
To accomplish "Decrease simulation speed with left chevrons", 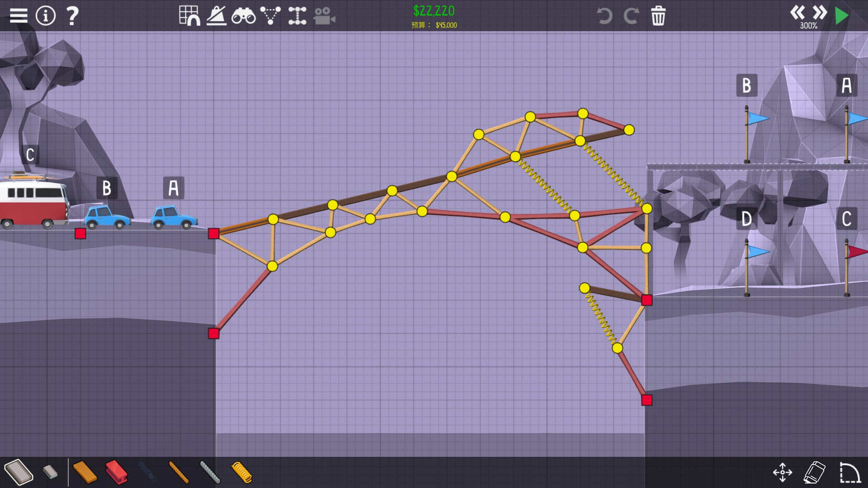I will point(797,12).
